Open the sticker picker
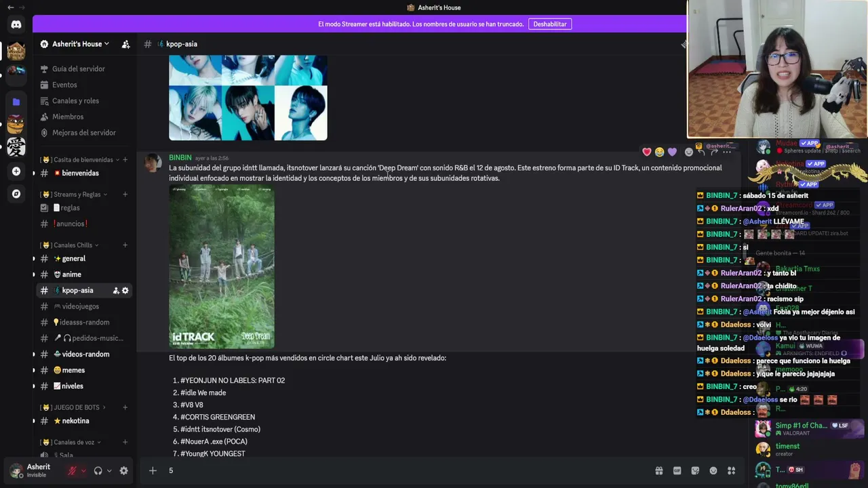The width and height of the screenshot is (868, 488). click(x=695, y=470)
